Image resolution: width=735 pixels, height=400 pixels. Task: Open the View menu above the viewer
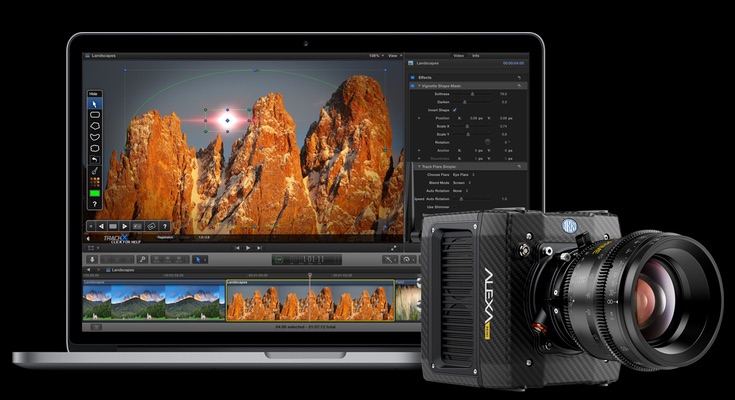click(x=393, y=56)
